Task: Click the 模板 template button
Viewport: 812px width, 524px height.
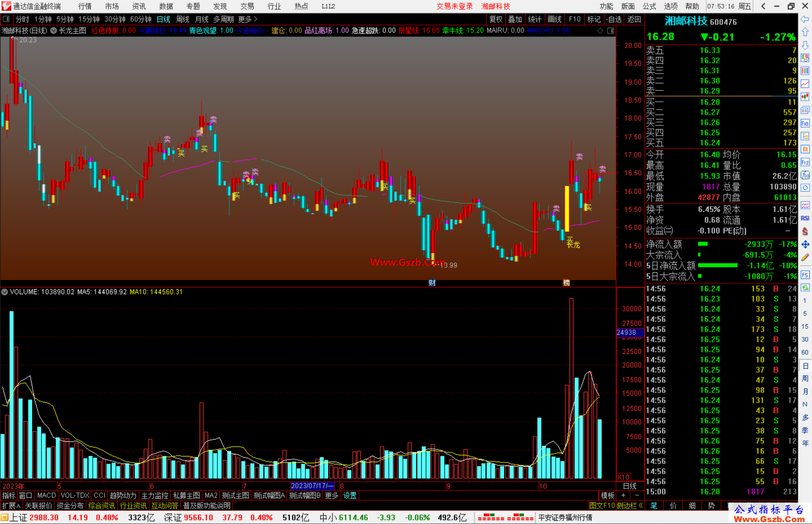Action: point(607,495)
